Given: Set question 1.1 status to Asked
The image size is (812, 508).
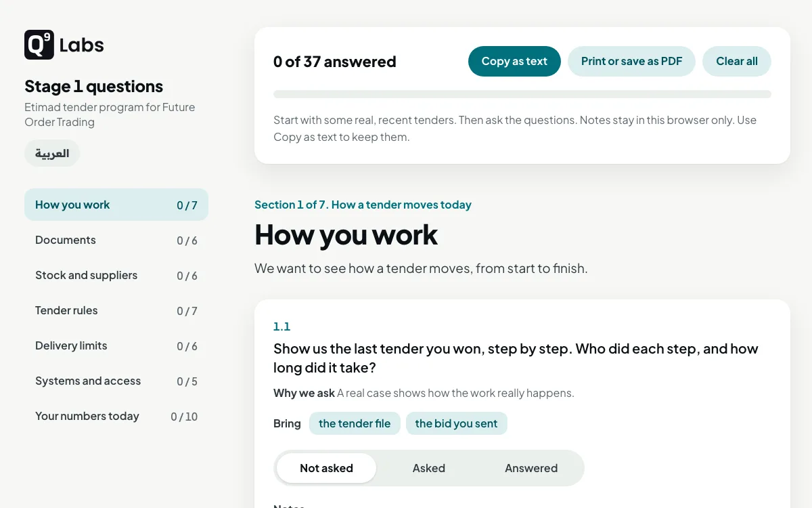Looking at the screenshot, I should pyautogui.click(x=429, y=468).
